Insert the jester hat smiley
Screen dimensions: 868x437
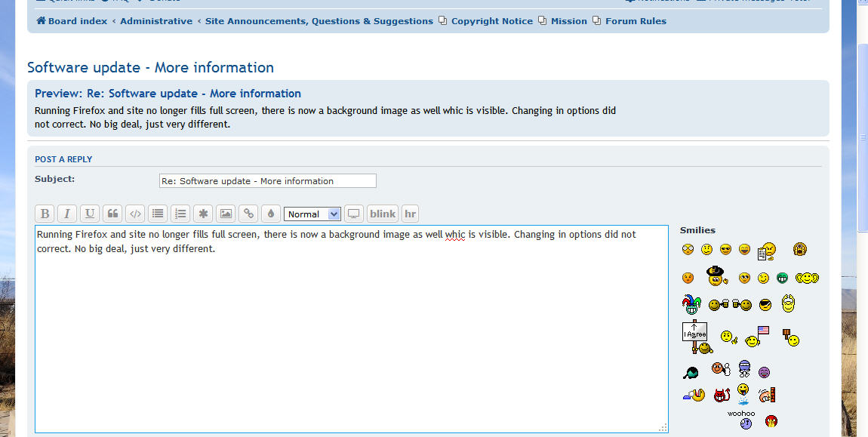pos(691,305)
